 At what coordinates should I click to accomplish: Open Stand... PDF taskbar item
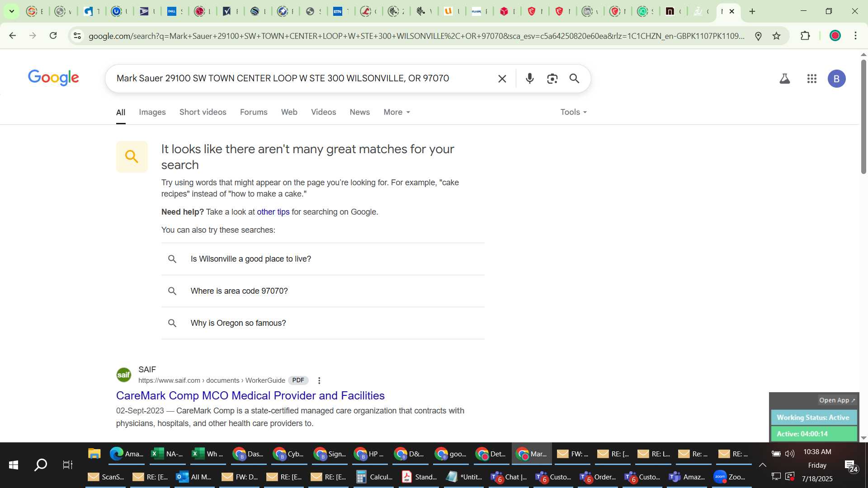pyautogui.click(x=420, y=477)
